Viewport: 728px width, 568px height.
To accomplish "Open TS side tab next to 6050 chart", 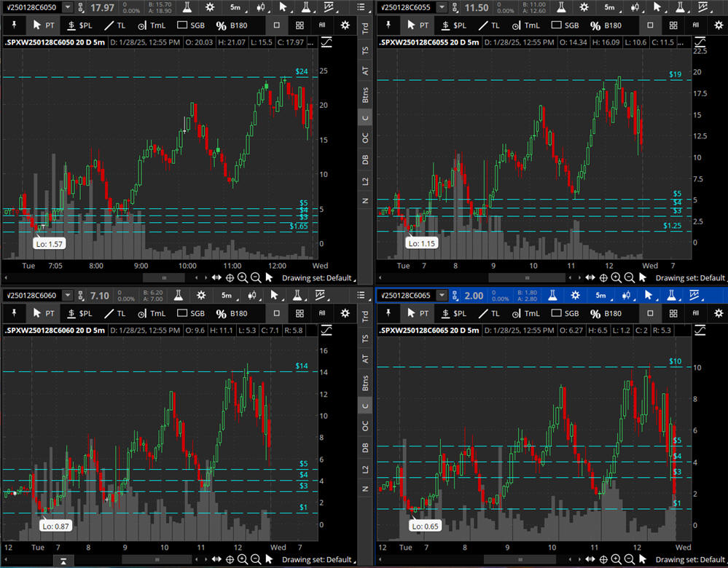I will (x=365, y=50).
